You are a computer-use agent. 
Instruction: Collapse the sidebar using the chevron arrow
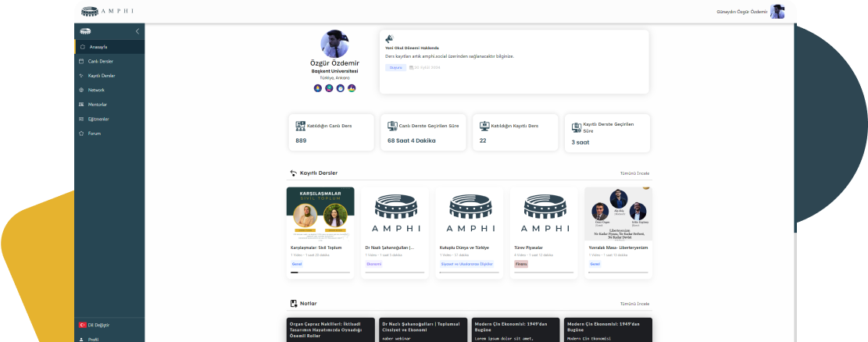[138, 31]
